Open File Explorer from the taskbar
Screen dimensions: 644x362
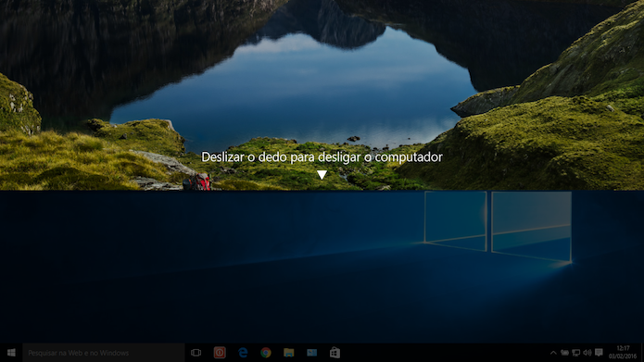(x=289, y=353)
